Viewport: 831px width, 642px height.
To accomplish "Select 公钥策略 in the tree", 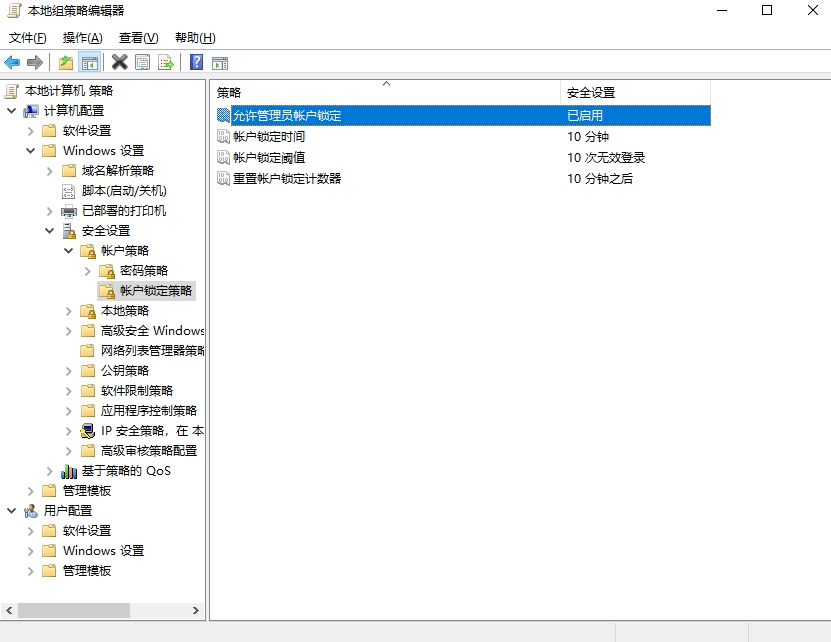I will [125, 371].
